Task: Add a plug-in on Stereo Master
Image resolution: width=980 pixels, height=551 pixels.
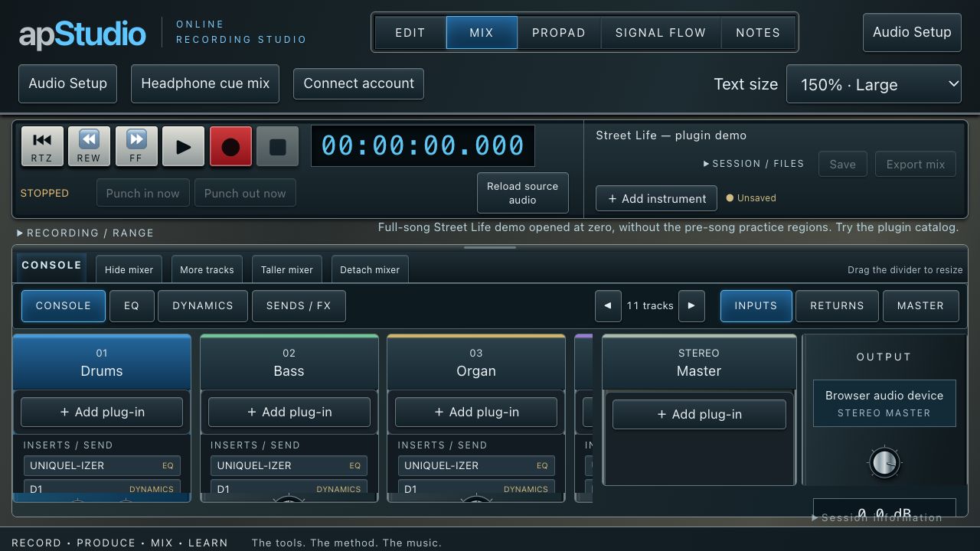Action: pos(699,414)
